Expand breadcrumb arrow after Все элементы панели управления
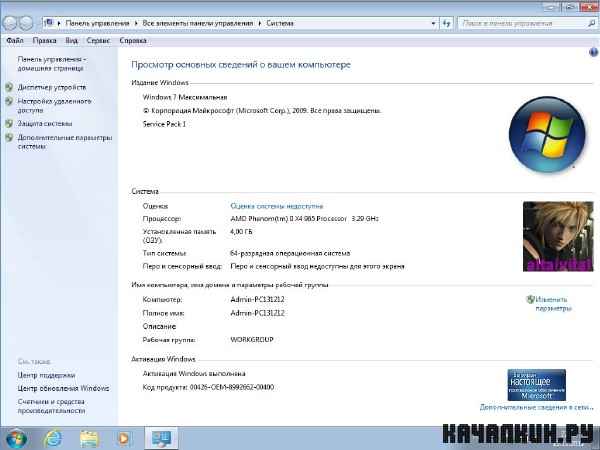This screenshot has height=450, width=600. 259,23
